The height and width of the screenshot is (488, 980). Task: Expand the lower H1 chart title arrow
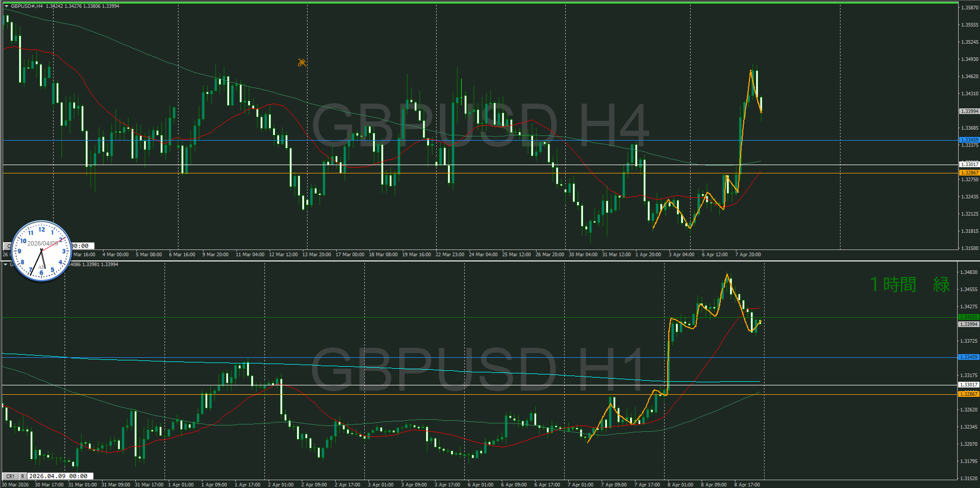6,265
